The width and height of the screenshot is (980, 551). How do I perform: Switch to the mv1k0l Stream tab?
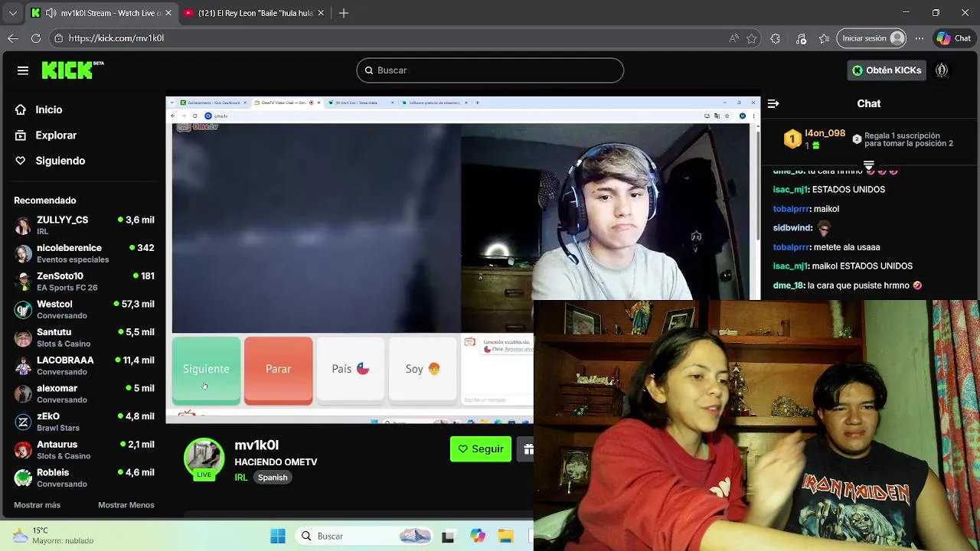pos(101,13)
